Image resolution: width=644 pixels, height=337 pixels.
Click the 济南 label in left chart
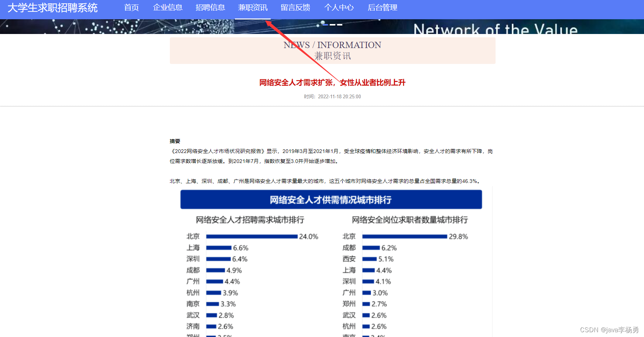pos(193,326)
